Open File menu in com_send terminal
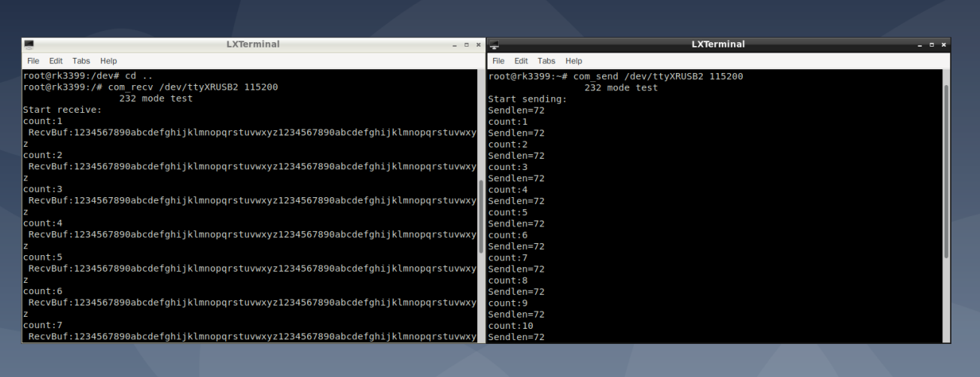The height and width of the screenshot is (377, 980). coord(498,60)
